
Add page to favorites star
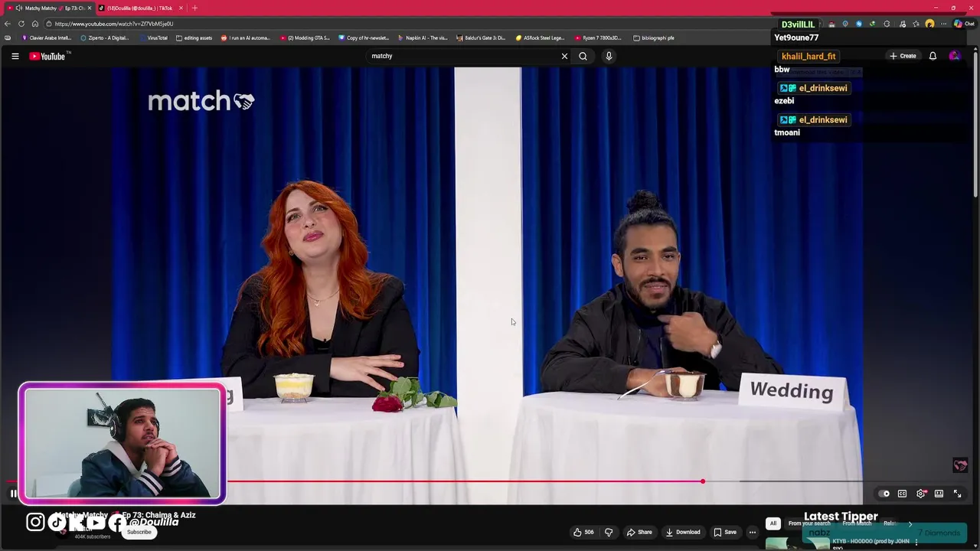coord(916,24)
